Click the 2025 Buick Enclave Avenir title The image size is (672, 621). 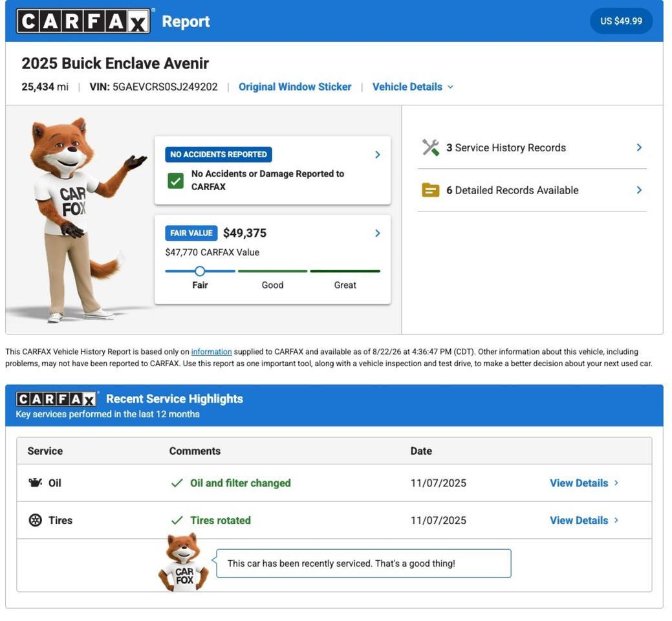click(115, 63)
